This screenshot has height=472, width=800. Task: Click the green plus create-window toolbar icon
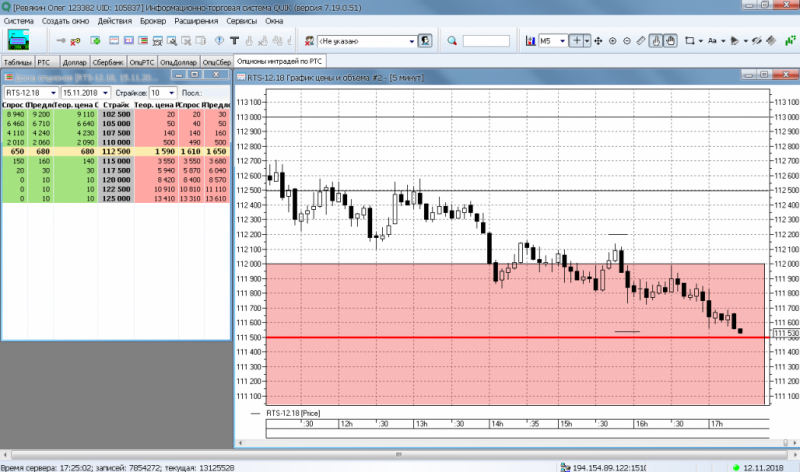click(x=95, y=41)
